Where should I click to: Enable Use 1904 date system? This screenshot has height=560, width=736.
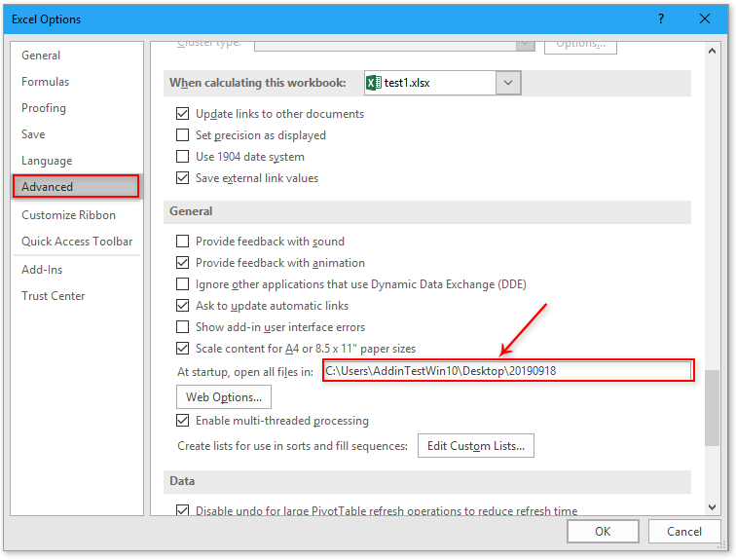click(183, 156)
